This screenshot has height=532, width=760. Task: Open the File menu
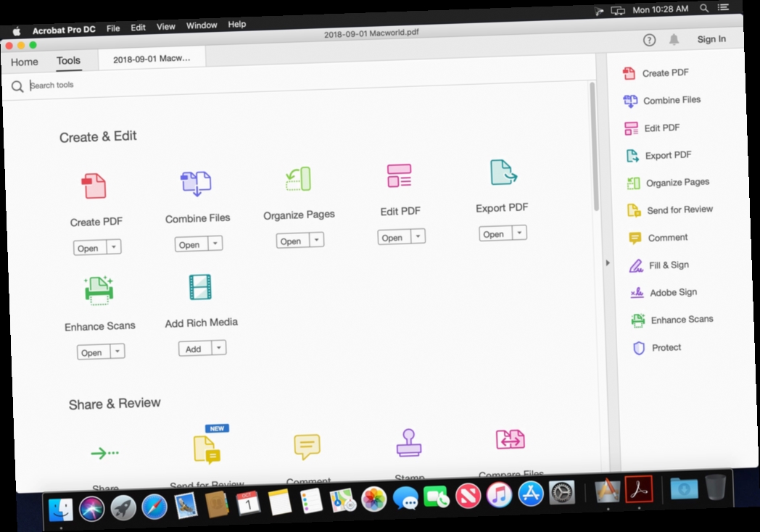tap(113, 28)
